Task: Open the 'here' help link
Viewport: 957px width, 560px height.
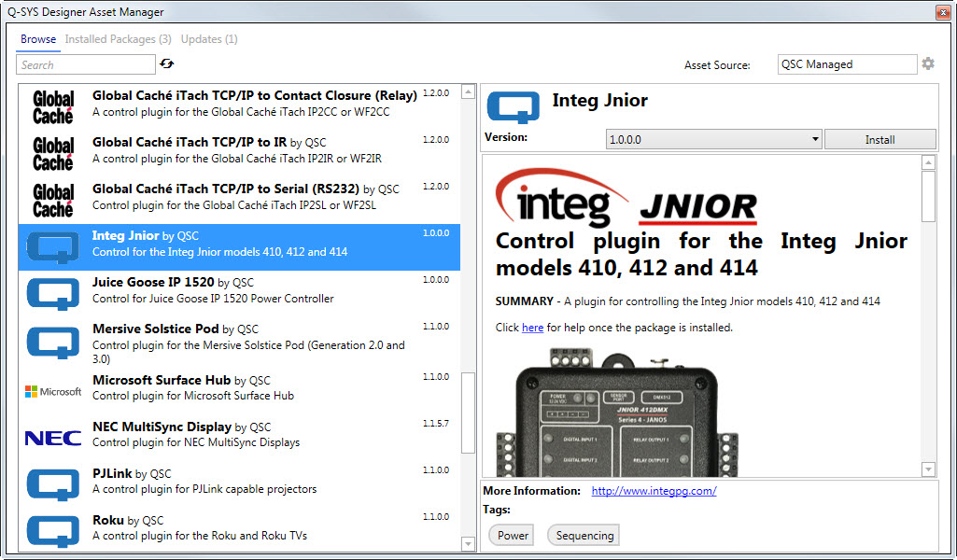Action: pyautogui.click(x=532, y=328)
